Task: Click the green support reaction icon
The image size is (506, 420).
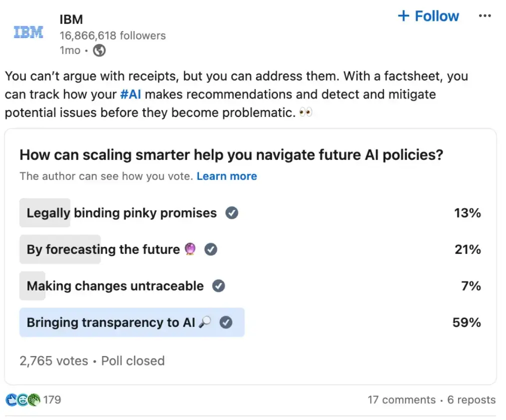Action: [33, 399]
